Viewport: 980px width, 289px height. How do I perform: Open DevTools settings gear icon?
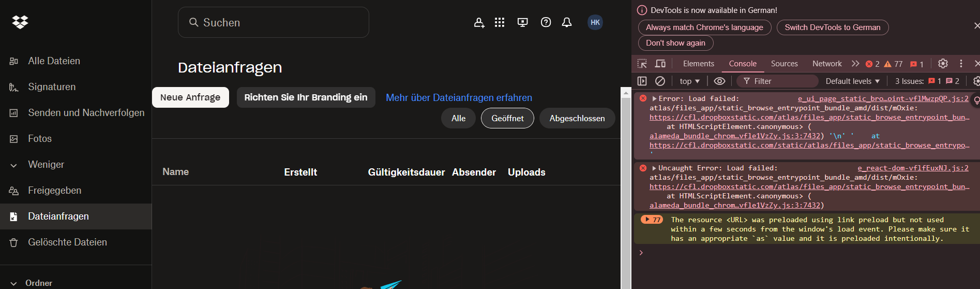coord(943,64)
